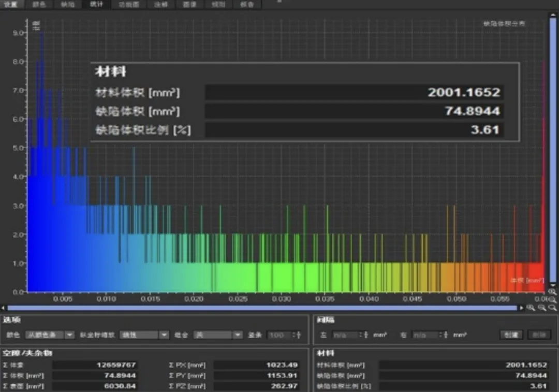559x392 pixels.
Task: Zoom out the horizontal volume axis
Action: point(542,308)
